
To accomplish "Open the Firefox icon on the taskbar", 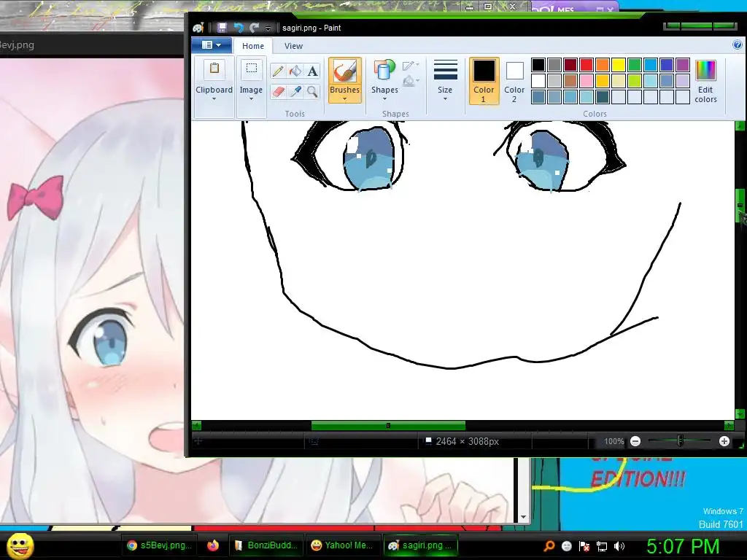I will pos(213,545).
